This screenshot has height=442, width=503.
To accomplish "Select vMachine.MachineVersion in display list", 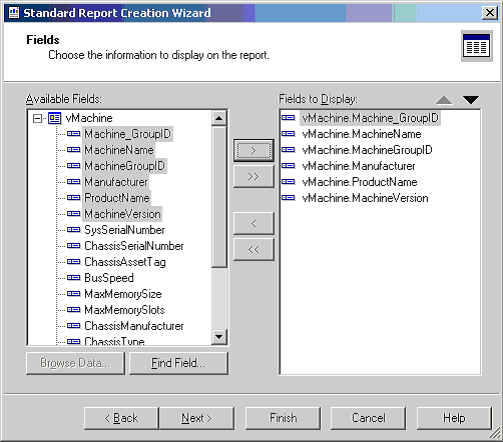I will 365,198.
